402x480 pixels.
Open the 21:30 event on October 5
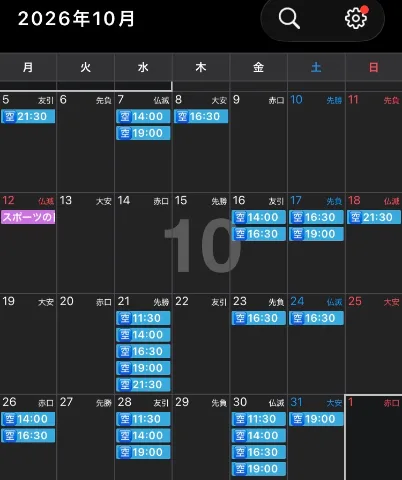[x=28, y=116]
